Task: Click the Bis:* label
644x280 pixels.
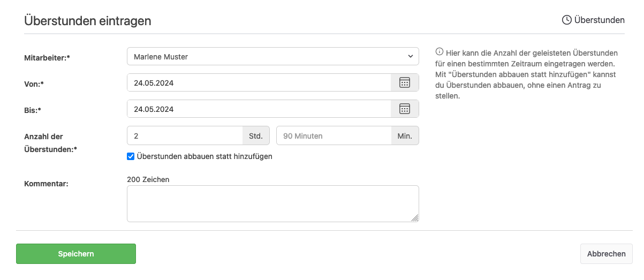Action: click(33, 110)
